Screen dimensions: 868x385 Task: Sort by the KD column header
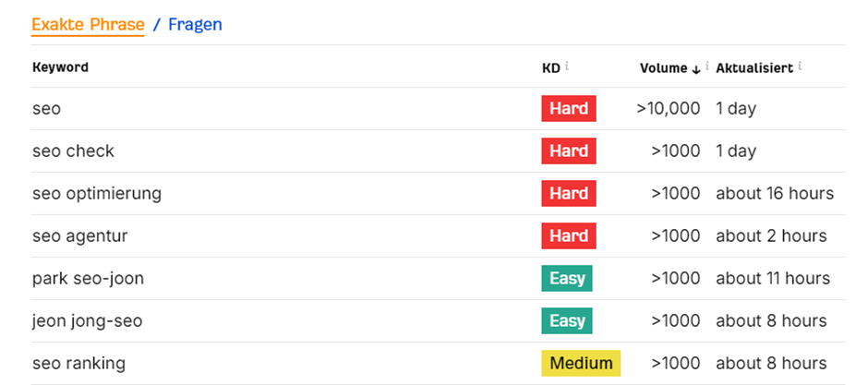click(550, 67)
